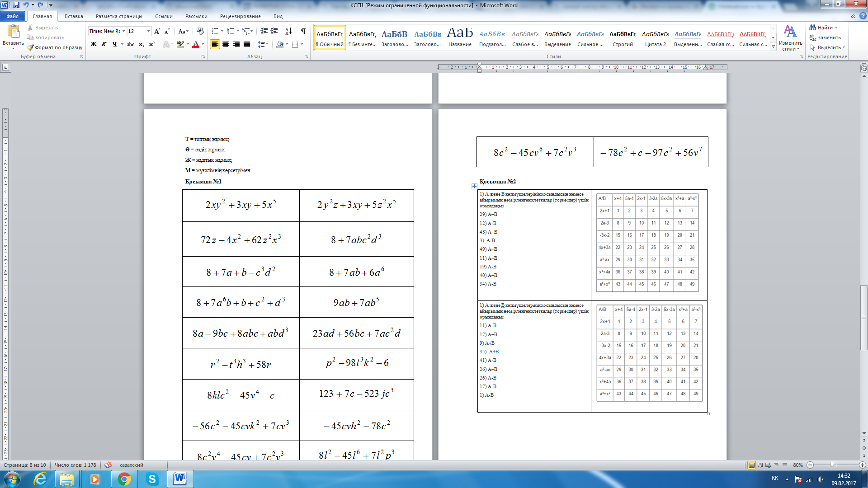Image resolution: width=868 pixels, height=488 pixels.
Task: Click the clear formatting eraser icon
Action: [x=200, y=31]
